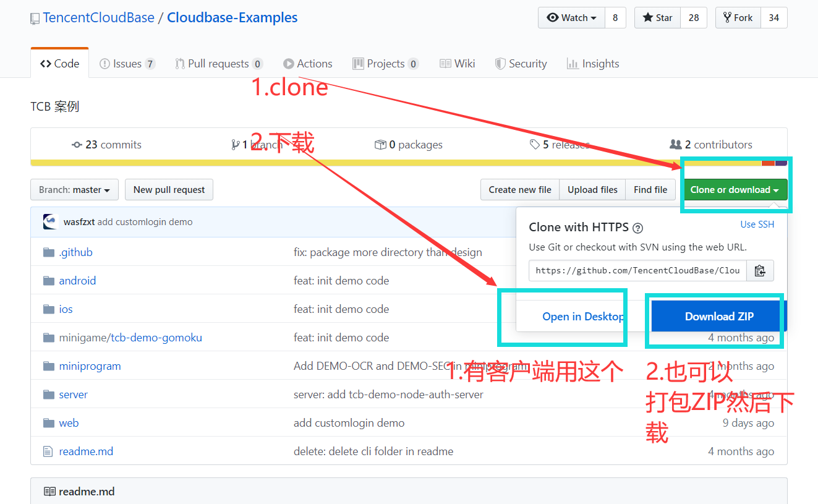Click the readme.md file icon
This screenshot has height=504, width=818.
coord(48,451)
